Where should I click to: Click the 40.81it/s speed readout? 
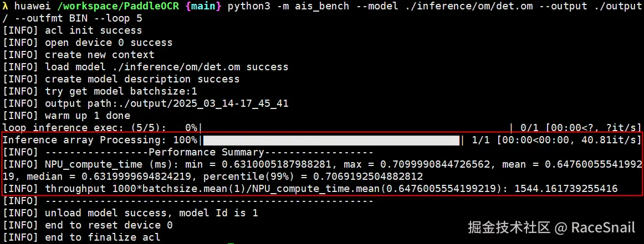pos(611,140)
